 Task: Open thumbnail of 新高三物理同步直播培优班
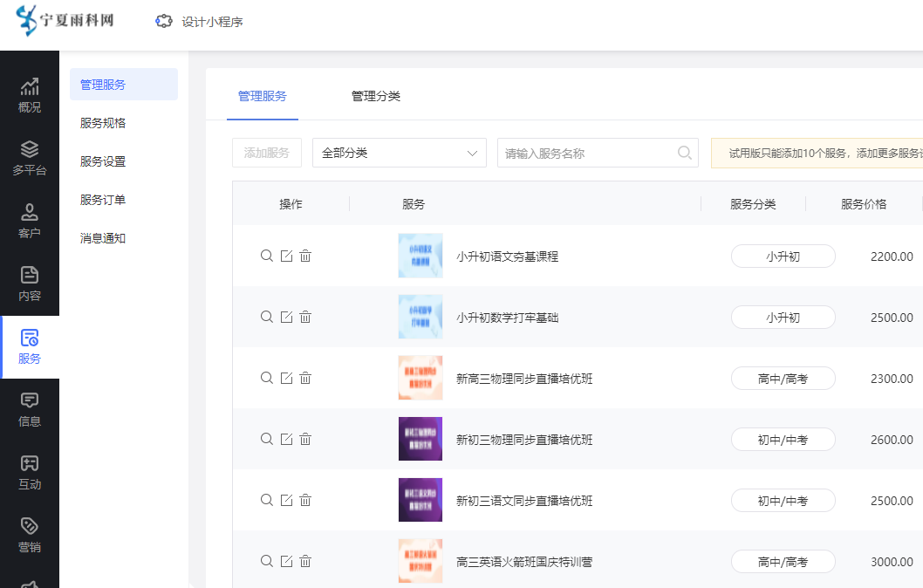click(420, 378)
